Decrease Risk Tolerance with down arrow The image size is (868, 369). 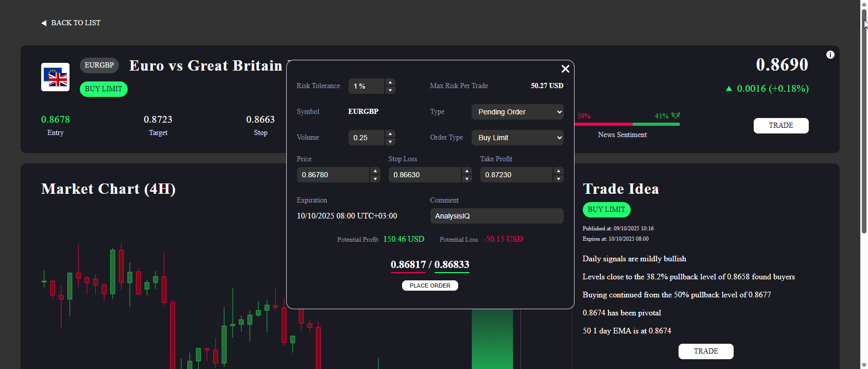click(390, 90)
